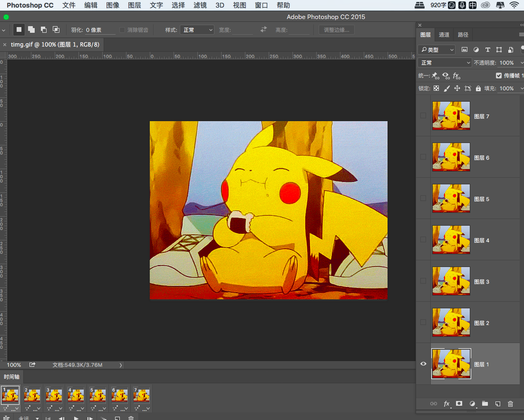Viewport: 524px width, 420px height.
Task: Open the 样式 style dropdown
Action: [197, 30]
